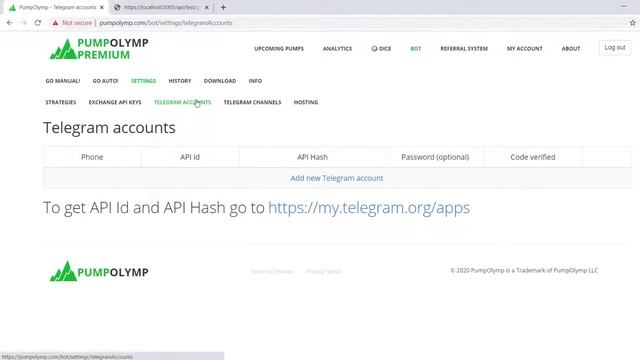Open the Strategies settings section
Screen dimensions: 640x360
tap(61, 102)
